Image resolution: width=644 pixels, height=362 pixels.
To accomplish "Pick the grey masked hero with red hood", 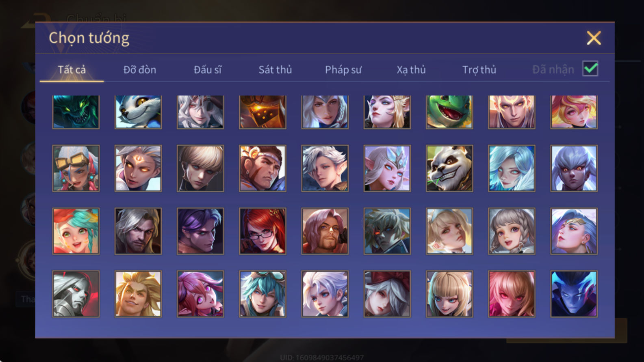I will (x=76, y=294).
